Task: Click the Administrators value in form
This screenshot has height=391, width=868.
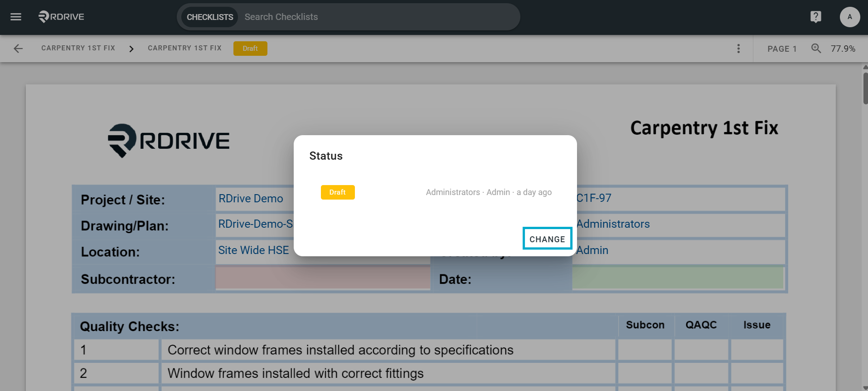Action: [x=613, y=224]
